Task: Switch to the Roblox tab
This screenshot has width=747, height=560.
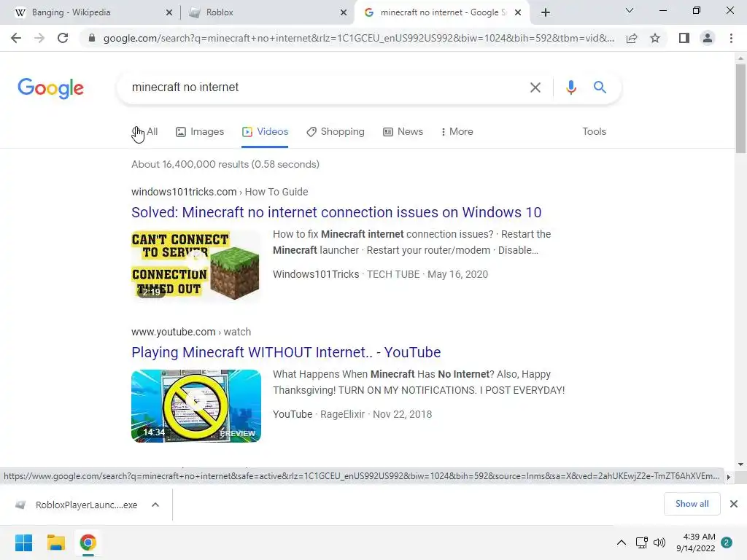Action: point(267,12)
